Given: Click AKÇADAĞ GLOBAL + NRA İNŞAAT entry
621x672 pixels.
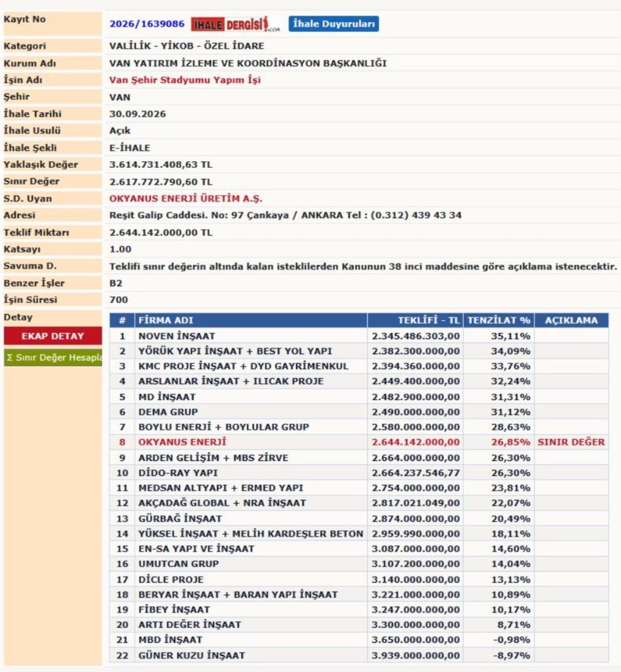Looking at the screenshot, I should coord(222,503).
